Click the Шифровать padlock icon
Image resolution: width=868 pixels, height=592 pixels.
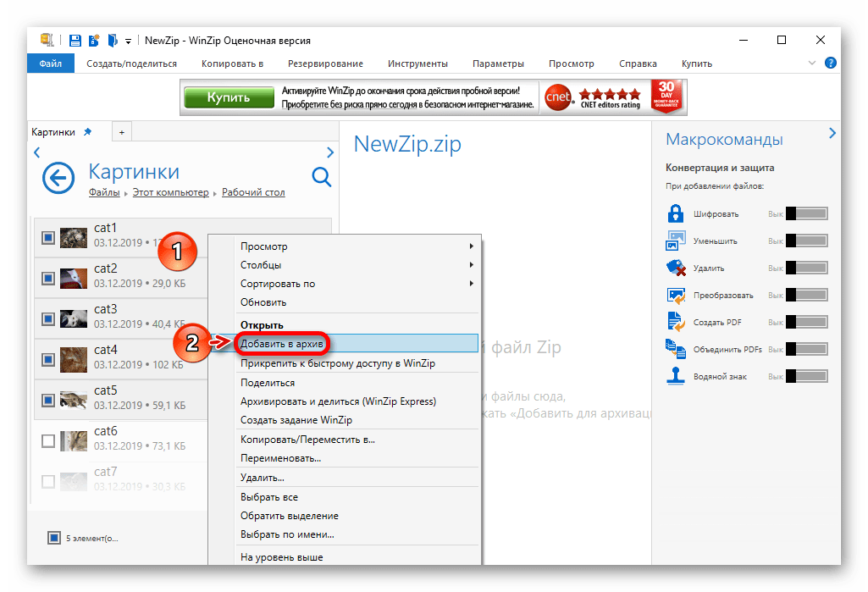(676, 213)
